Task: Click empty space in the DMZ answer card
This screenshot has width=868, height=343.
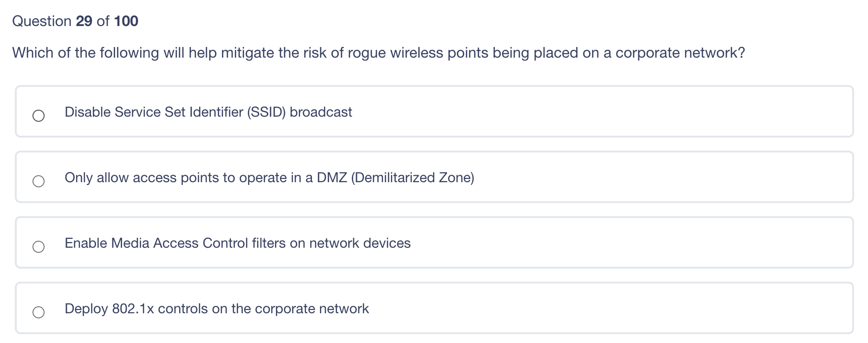Action: [650, 177]
